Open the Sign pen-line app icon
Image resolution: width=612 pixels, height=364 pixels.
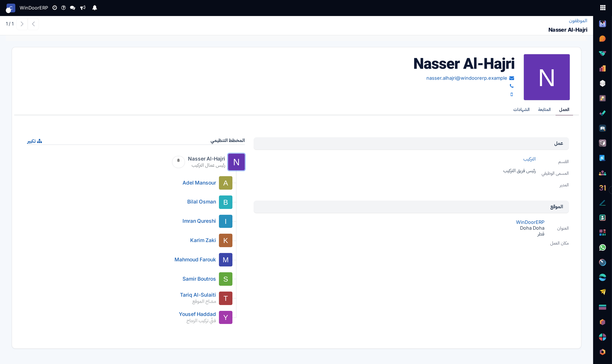(x=602, y=203)
